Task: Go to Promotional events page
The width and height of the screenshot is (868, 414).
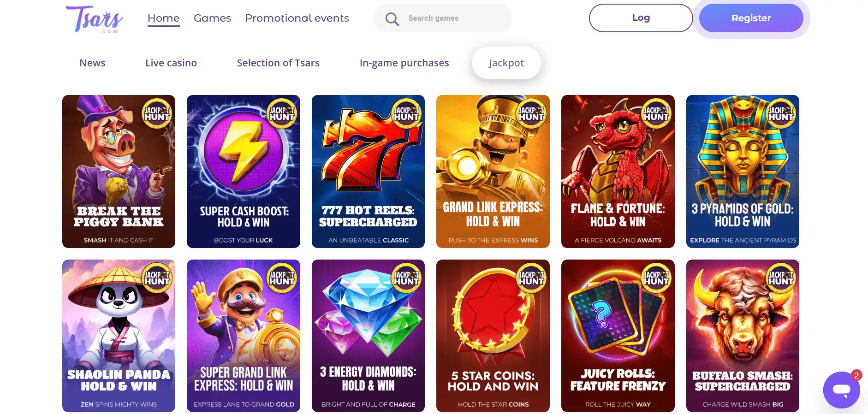Action: (297, 18)
